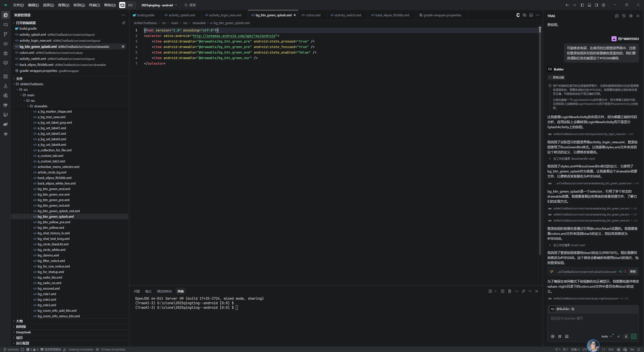Open the Extensions view in activity bar
The image size is (644, 352).
coord(6,76)
